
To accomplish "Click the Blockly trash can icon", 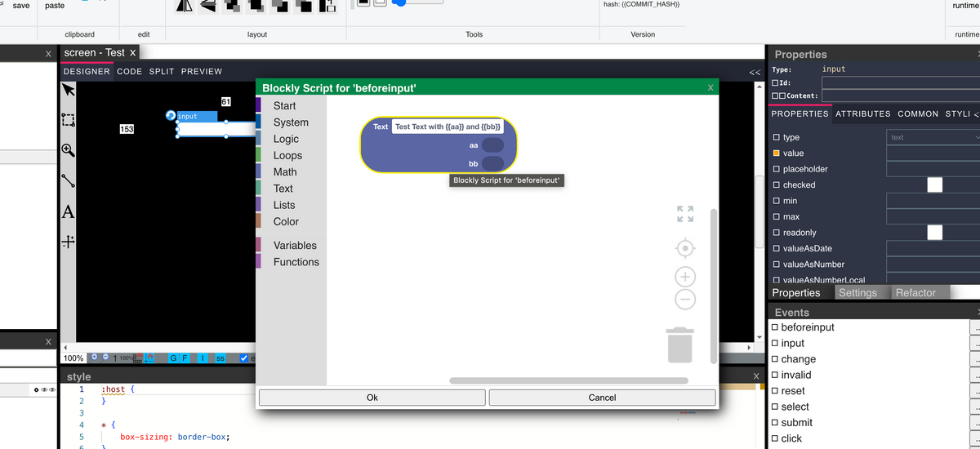I will (x=679, y=345).
